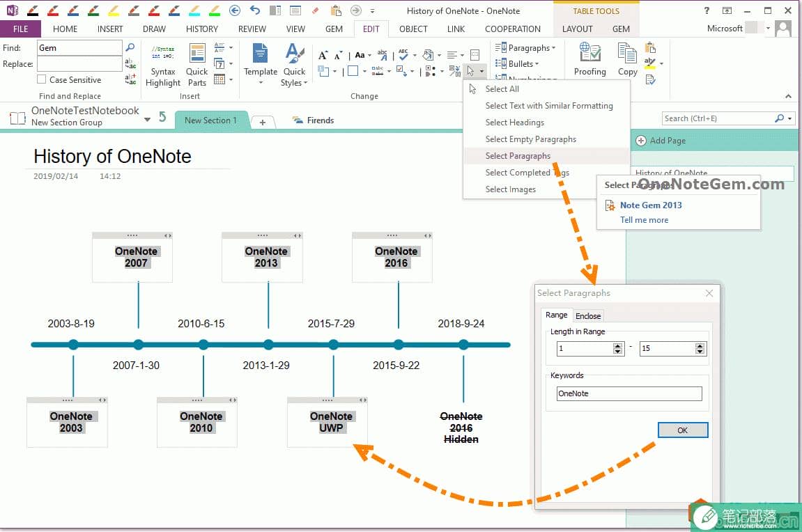Expand the OneNoteTestNotebook notebook dropdown
The height and width of the screenshot is (532, 802).
pyautogui.click(x=147, y=120)
